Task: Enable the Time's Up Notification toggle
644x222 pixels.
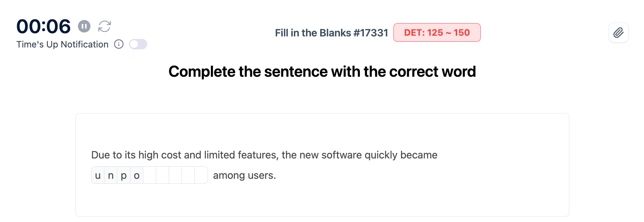Action: [x=138, y=44]
